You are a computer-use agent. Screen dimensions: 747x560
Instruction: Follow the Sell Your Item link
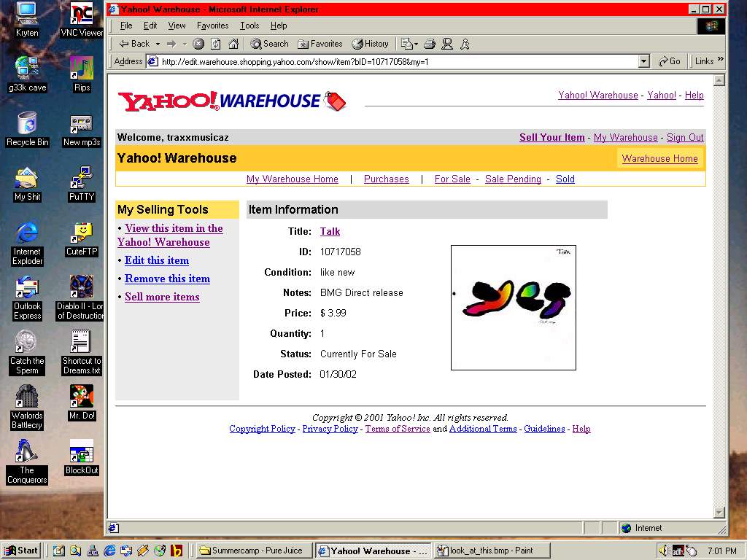551,137
